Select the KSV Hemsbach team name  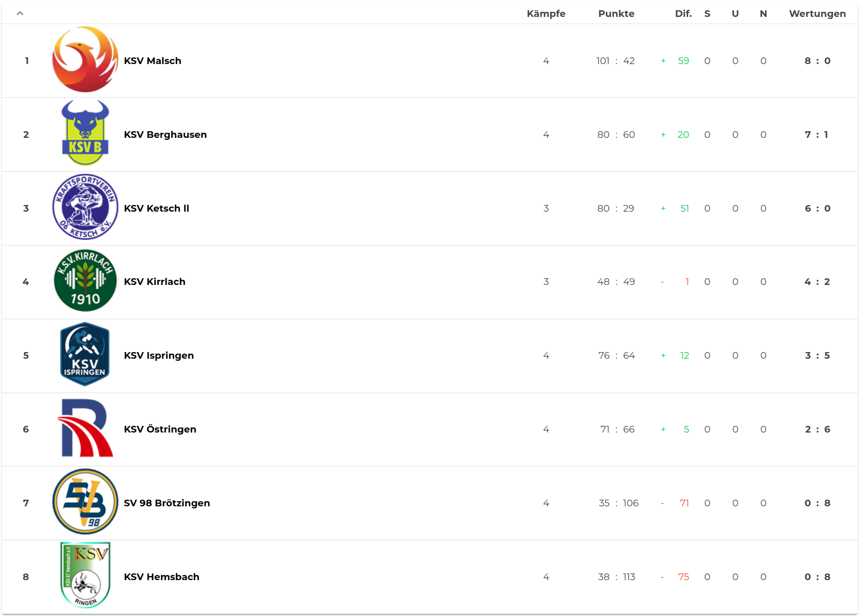coord(161,577)
